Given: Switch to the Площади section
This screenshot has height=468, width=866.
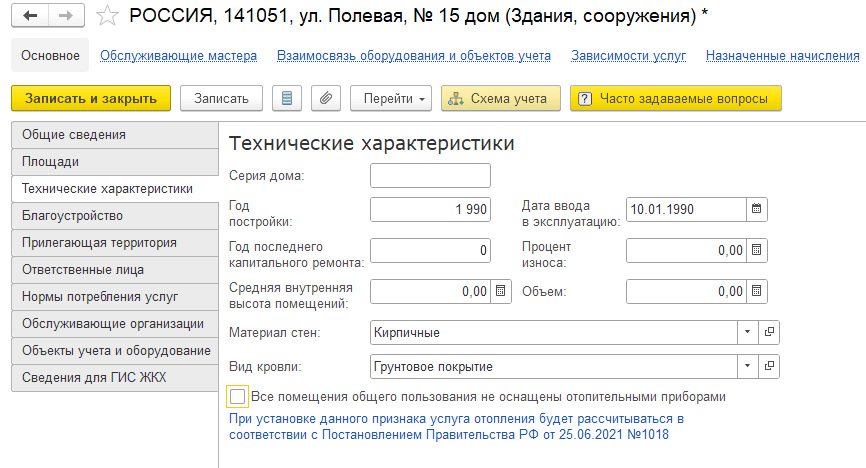Looking at the screenshot, I should click(113, 161).
